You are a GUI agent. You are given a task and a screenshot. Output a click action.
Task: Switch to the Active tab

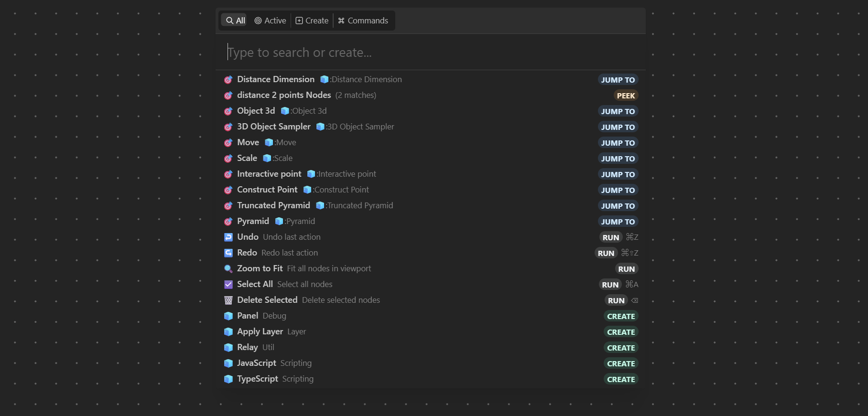point(270,21)
